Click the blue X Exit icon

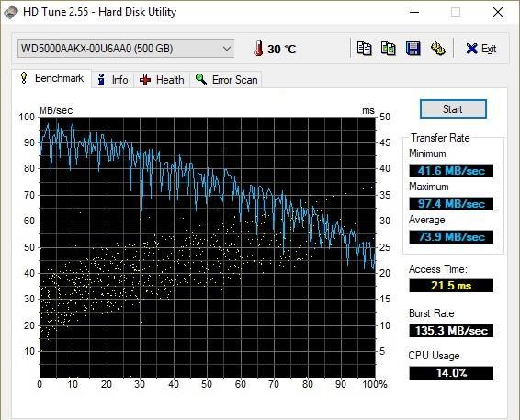pos(471,49)
